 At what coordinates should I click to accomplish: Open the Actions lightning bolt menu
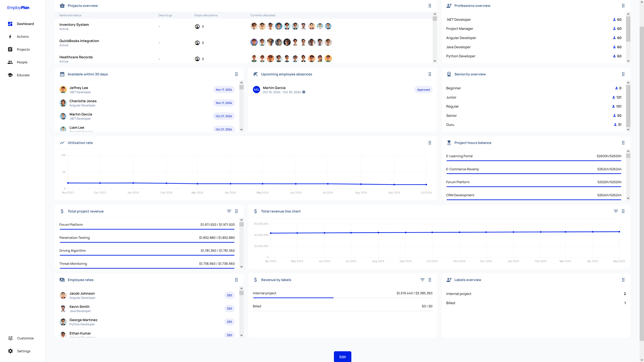(x=10, y=37)
